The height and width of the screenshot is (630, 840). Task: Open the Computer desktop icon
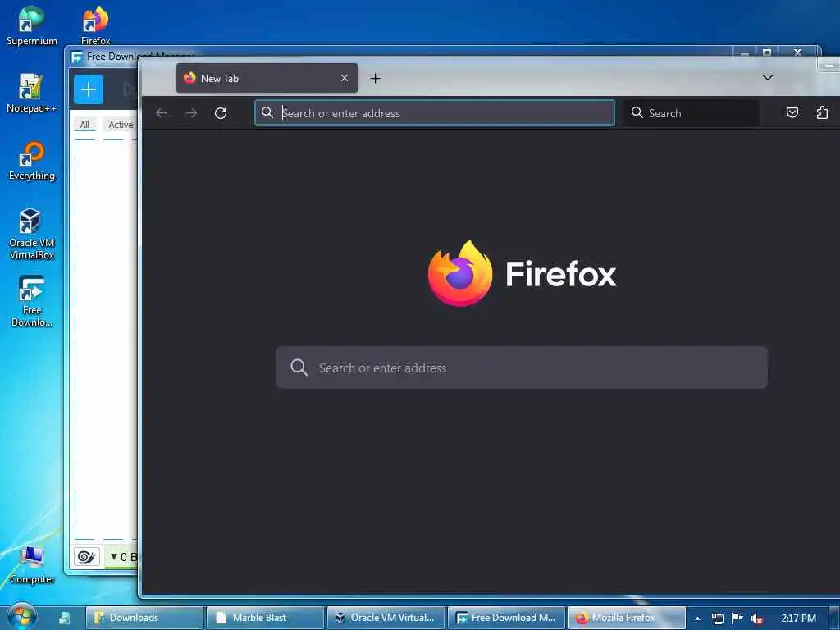click(x=32, y=564)
